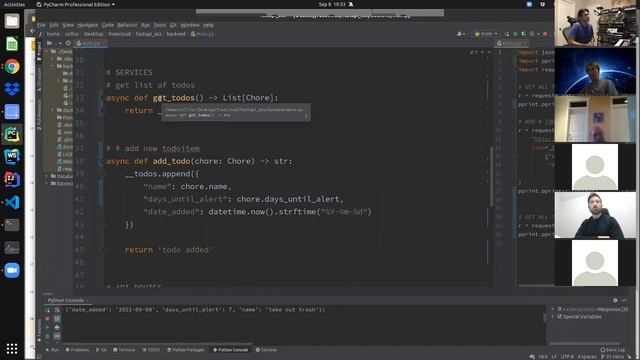This screenshot has width=640, height=360.
Task: Click backend in the breadcrumb path
Action: (176, 34)
